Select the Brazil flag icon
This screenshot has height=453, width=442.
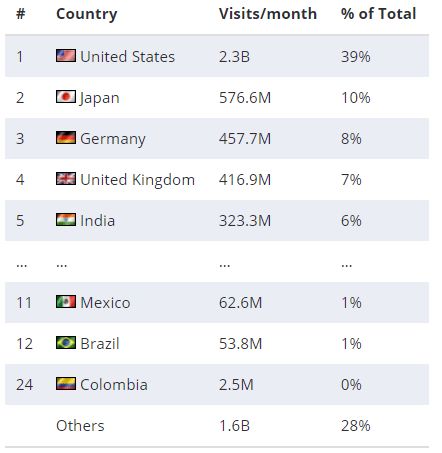tap(66, 343)
